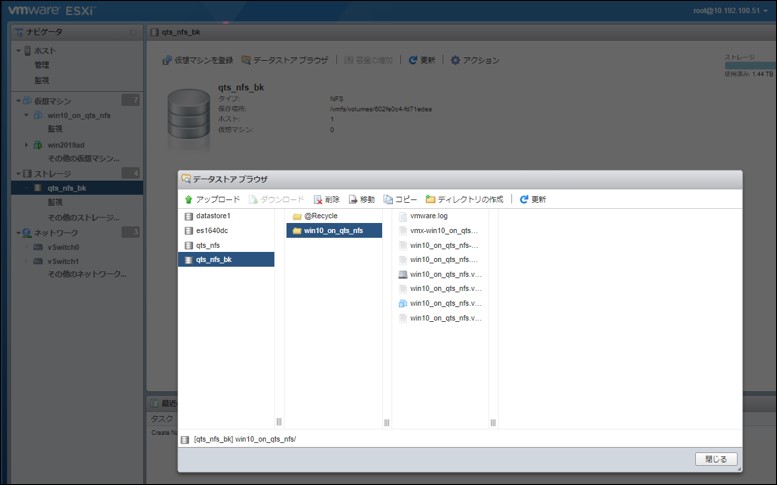Click the ディレクトリの作成 create directory icon

[431, 199]
